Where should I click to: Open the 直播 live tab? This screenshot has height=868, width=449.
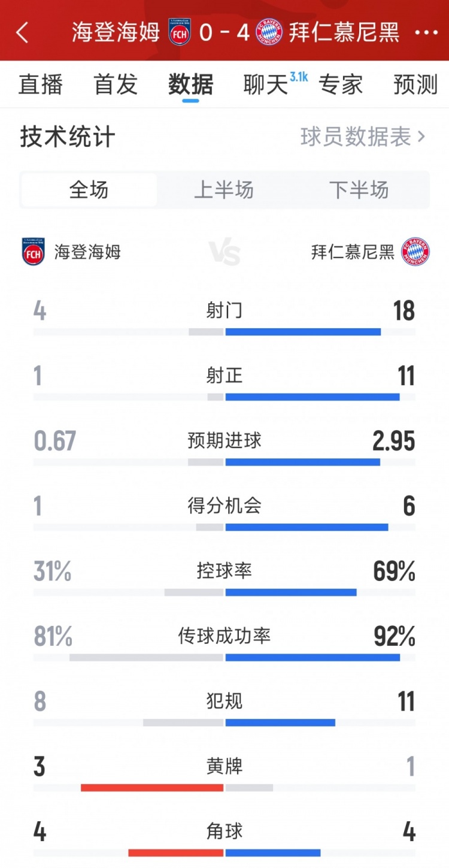40,84
